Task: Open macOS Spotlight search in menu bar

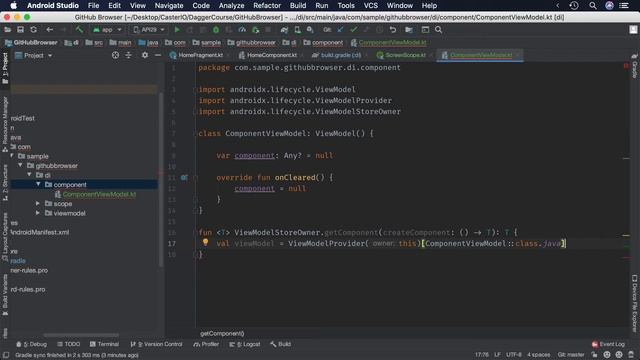Action: click(593, 6)
